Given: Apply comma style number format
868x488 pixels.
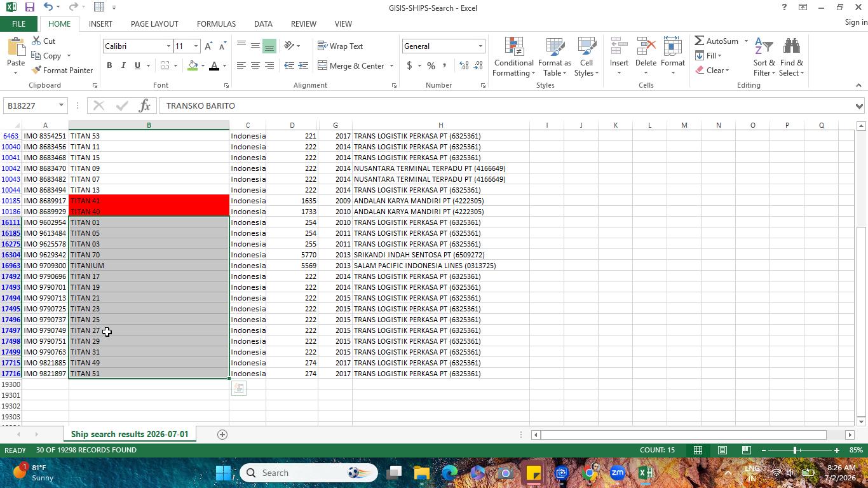Looking at the screenshot, I should 444,66.
